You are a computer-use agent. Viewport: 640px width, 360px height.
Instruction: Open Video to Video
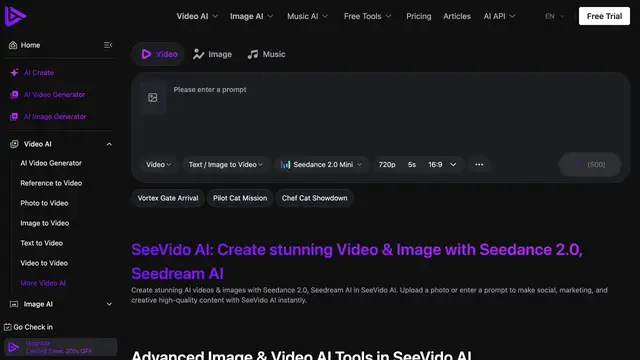44,263
